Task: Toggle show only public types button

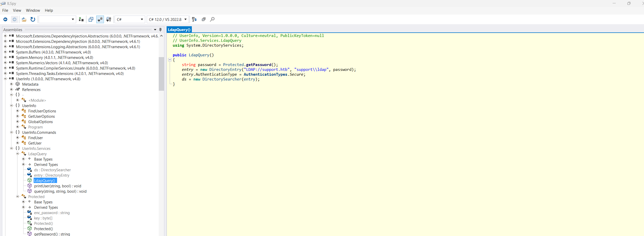Action: click(91, 19)
